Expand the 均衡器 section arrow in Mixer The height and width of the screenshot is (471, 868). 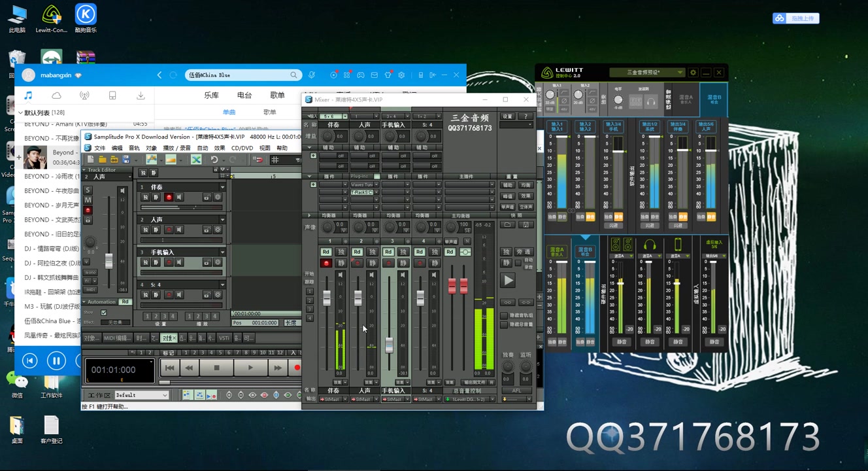310,215
